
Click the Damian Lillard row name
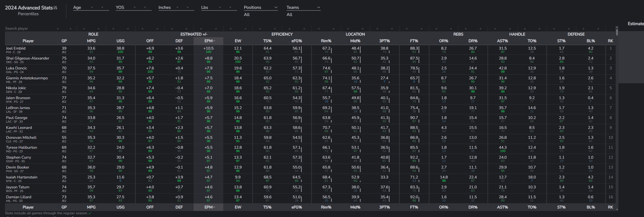[x=18, y=197]
